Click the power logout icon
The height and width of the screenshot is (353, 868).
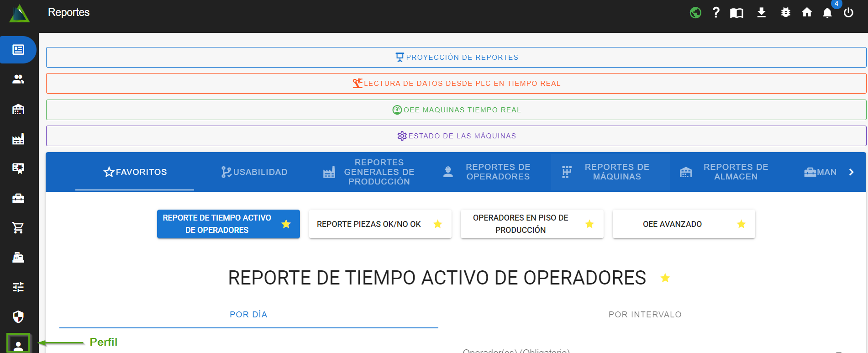848,13
